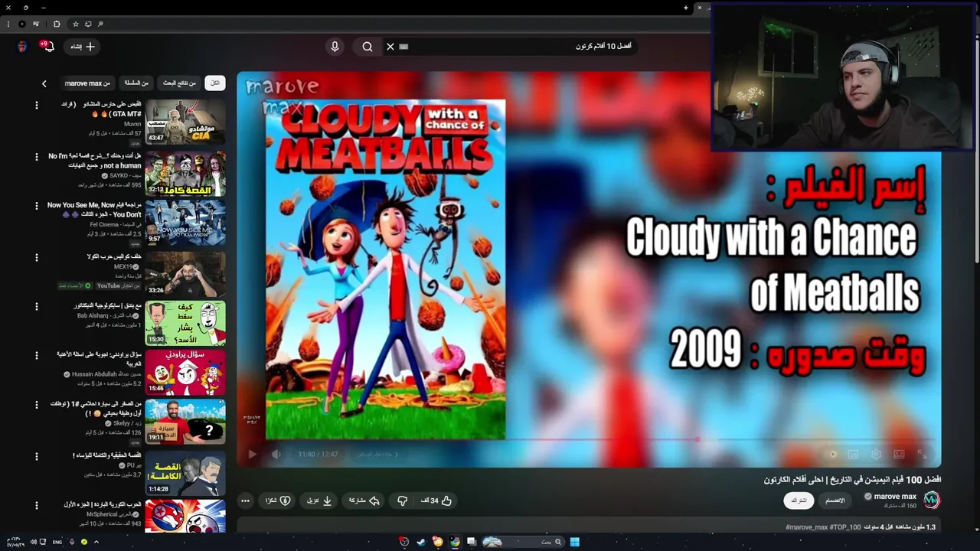The width and height of the screenshot is (980, 551).
Task: Open Task View in the taskbar
Action: [472, 542]
